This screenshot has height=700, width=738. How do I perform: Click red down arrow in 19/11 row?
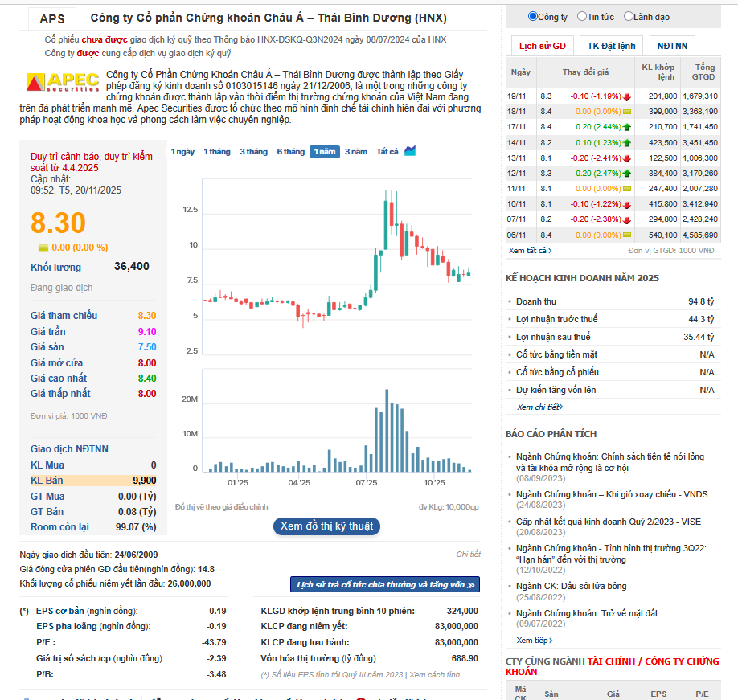627,97
